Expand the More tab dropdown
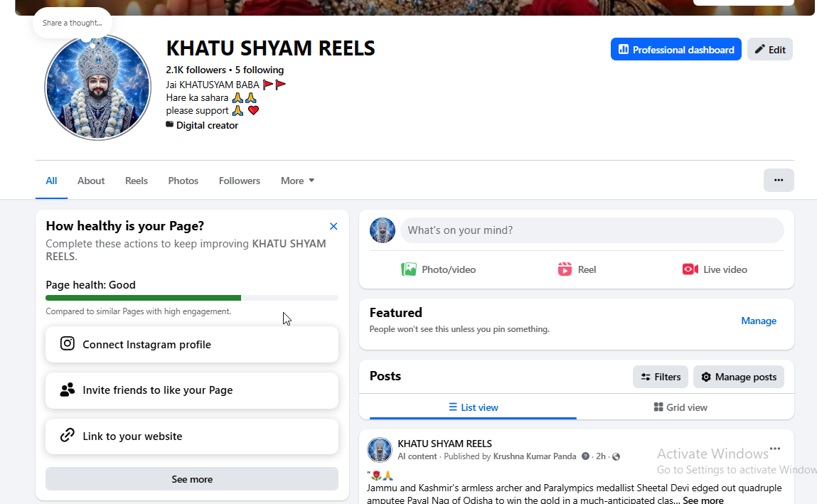The height and width of the screenshot is (504, 817). click(297, 181)
